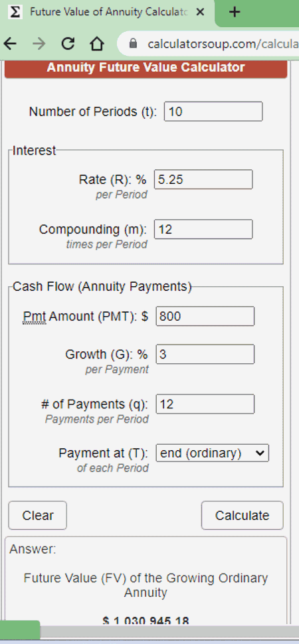The image size is (299, 644).
Task: Go back with browser back arrow
Action: pos(10,44)
